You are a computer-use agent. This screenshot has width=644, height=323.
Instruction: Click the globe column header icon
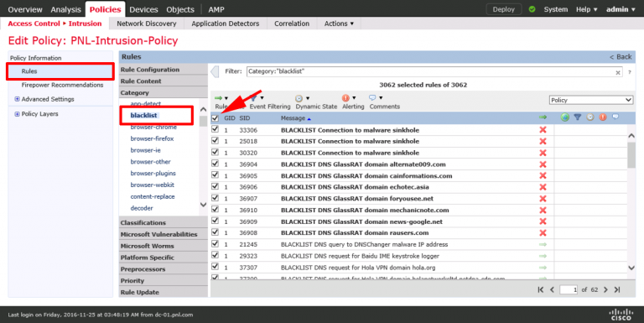[x=565, y=117]
